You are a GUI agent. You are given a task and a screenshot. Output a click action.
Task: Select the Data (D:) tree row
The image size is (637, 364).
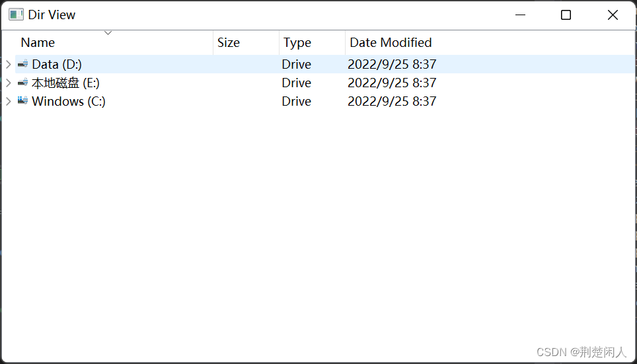(324, 64)
